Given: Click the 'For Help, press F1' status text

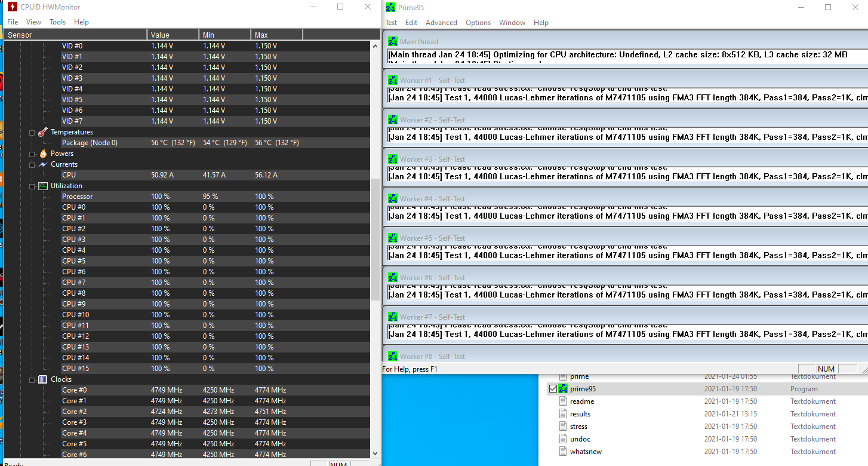Looking at the screenshot, I should point(410,369).
